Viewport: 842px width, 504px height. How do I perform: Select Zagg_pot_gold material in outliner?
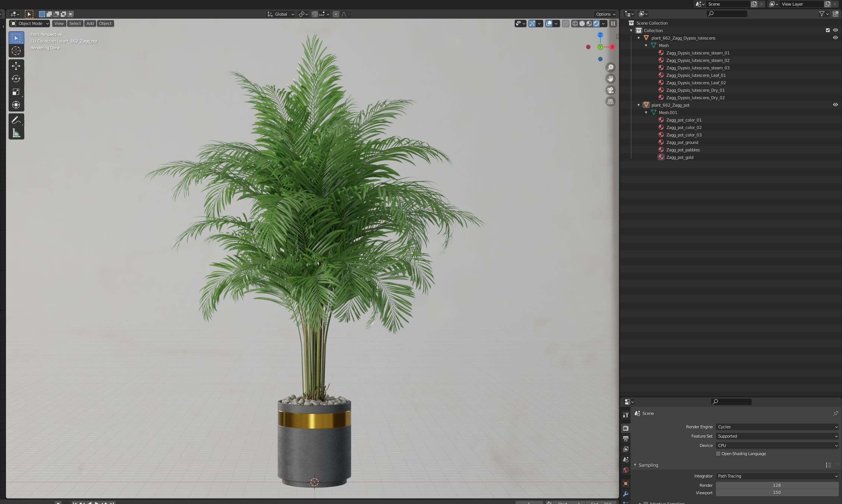pos(679,157)
